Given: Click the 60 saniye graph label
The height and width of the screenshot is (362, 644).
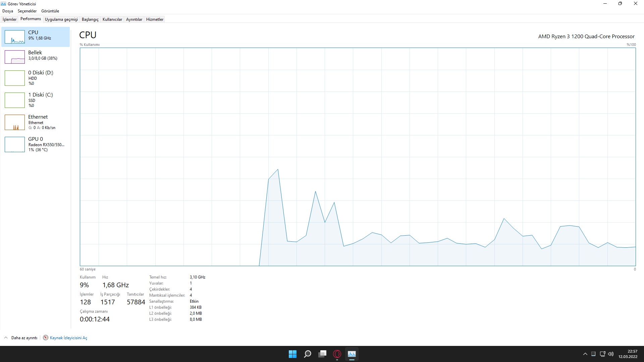Looking at the screenshot, I should pyautogui.click(x=88, y=269).
